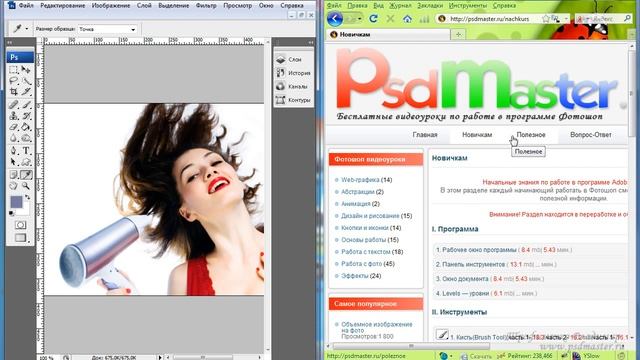640x360 pixels.
Task: Open the Главная site page
Action: tap(425, 135)
